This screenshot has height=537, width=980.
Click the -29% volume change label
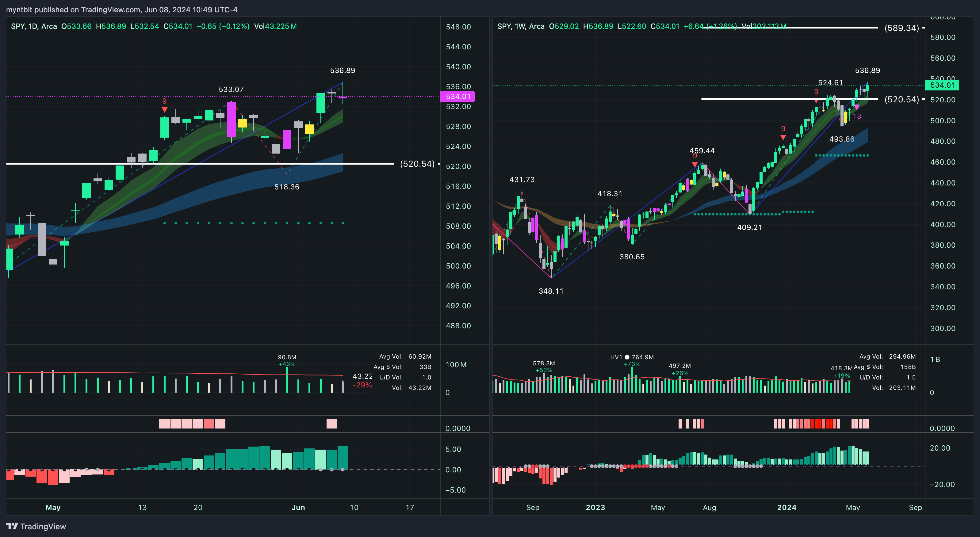tap(362, 385)
